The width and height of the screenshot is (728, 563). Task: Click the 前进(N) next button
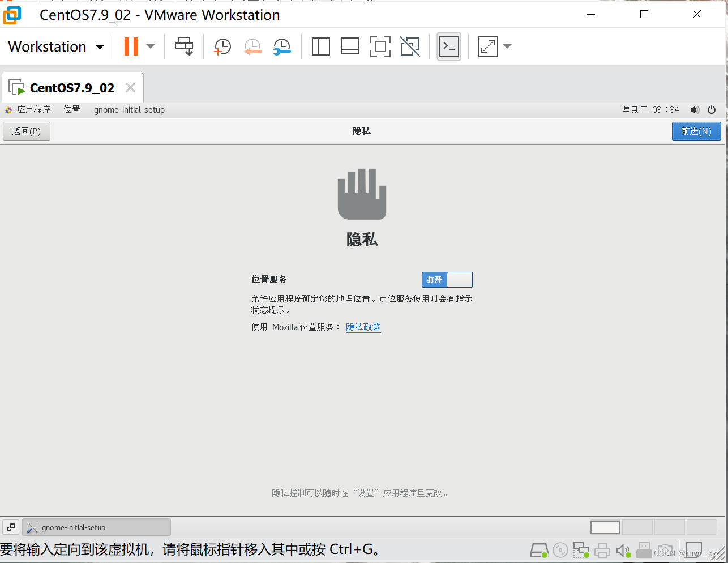pyautogui.click(x=696, y=131)
